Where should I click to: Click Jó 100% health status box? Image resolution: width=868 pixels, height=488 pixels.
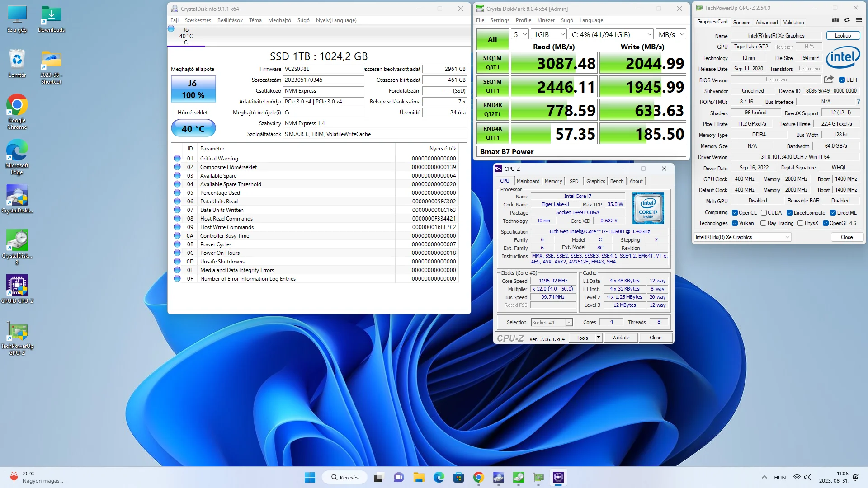(x=193, y=89)
